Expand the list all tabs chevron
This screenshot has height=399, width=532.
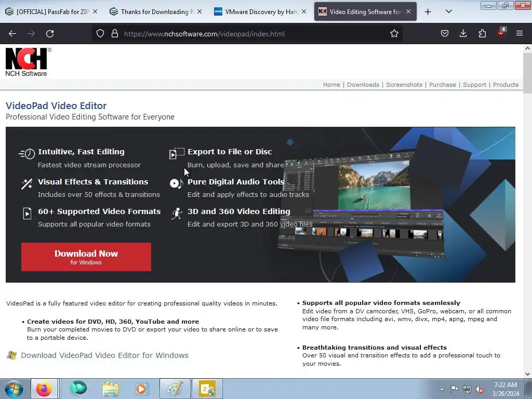click(x=448, y=12)
